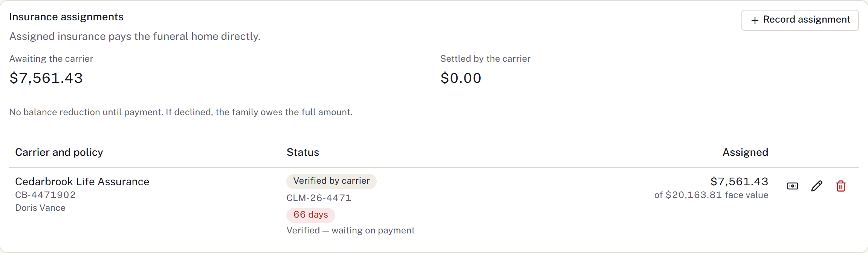Image resolution: width=868 pixels, height=253 pixels.
Task: Click the Settled by the carrier $0.00 total
Action: click(461, 78)
